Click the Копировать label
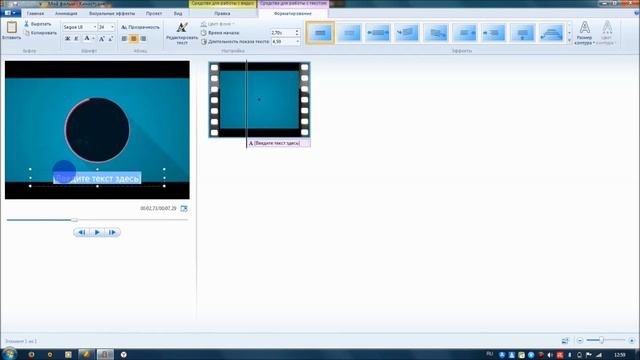The height and width of the screenshot is (360, 640). [x=44, y=33]
